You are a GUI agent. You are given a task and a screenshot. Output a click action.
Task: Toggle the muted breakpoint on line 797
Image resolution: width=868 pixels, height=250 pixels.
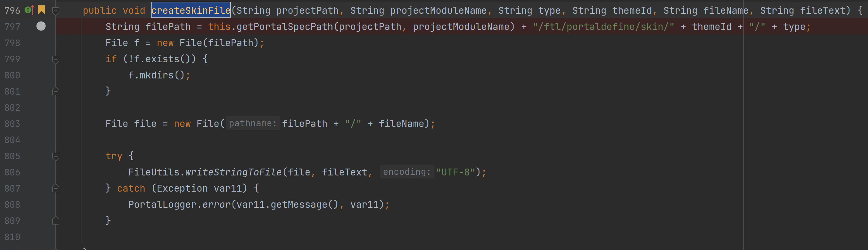[41, 26]
